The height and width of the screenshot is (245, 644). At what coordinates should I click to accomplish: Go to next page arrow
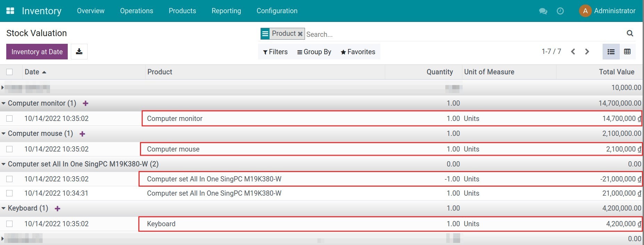click(587, 52)
